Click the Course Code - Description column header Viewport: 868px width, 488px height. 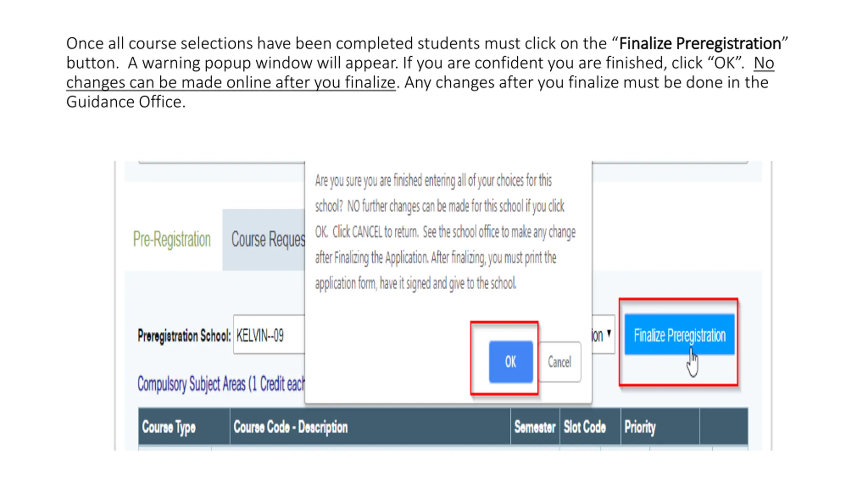(370, 426)
